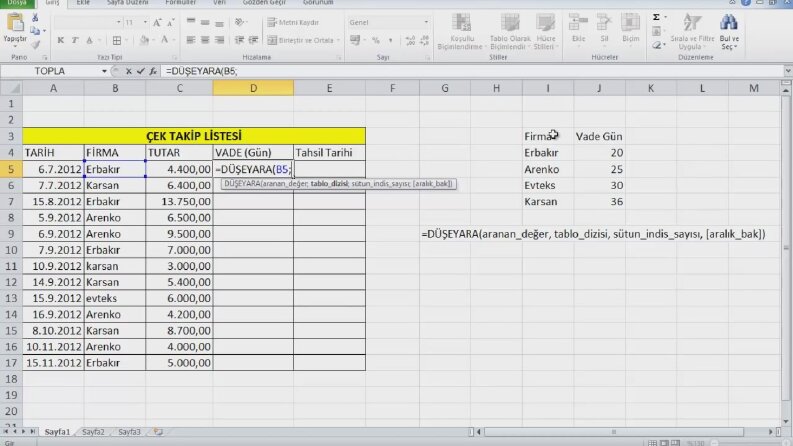Click Metni Kaydır wrap text
This screenshot has height=446, width=793.
pos(293,22)
